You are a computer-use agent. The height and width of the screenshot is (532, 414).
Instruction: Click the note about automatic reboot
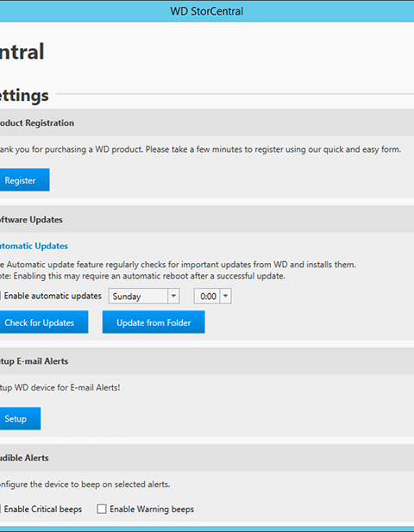point(142,276)
